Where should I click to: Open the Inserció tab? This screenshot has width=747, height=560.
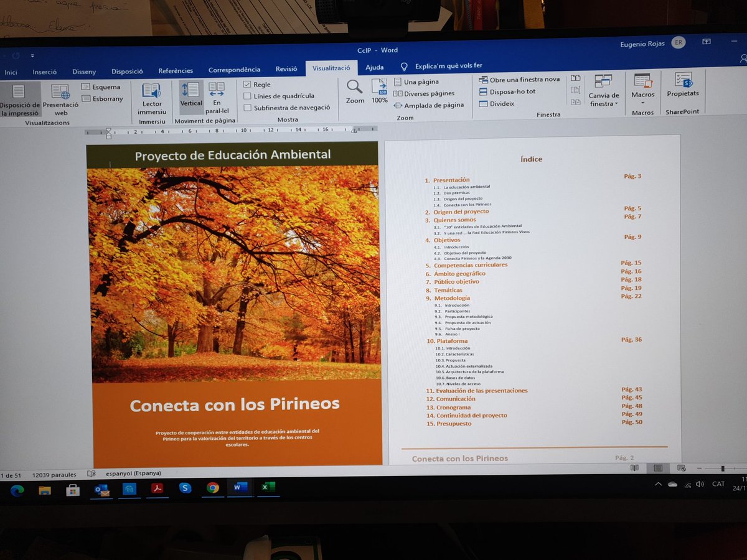click(45, 72)
